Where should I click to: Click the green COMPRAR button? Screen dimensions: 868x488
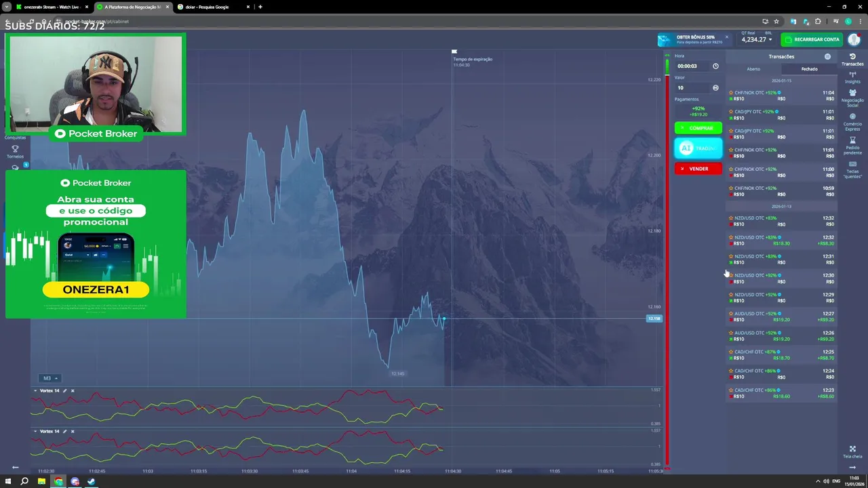(698, 128)
